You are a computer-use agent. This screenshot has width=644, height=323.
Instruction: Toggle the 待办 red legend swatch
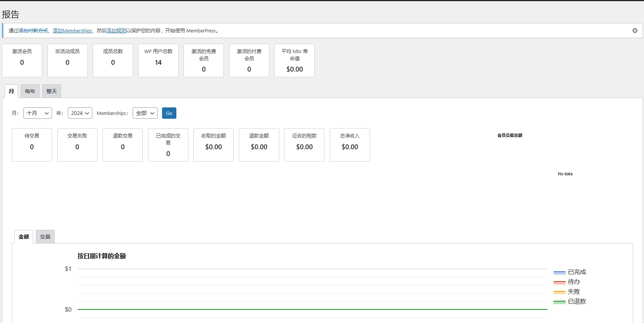coord(559,282)
